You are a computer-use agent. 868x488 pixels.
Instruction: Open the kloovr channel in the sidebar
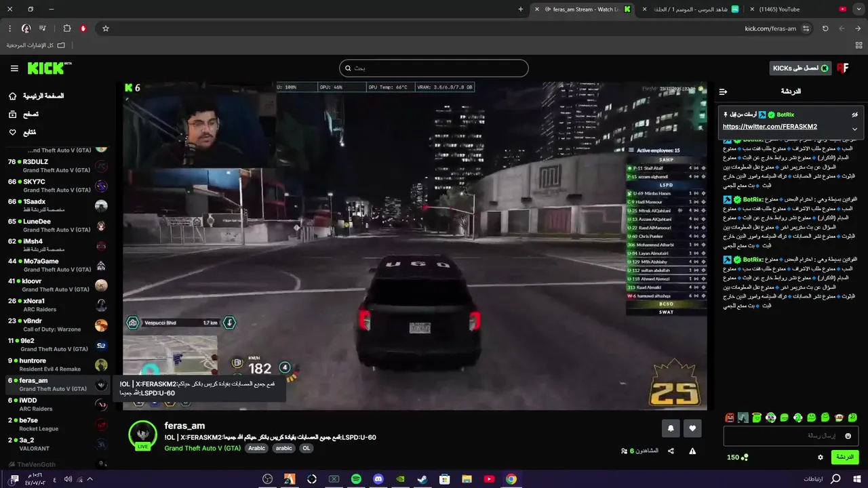57,285
